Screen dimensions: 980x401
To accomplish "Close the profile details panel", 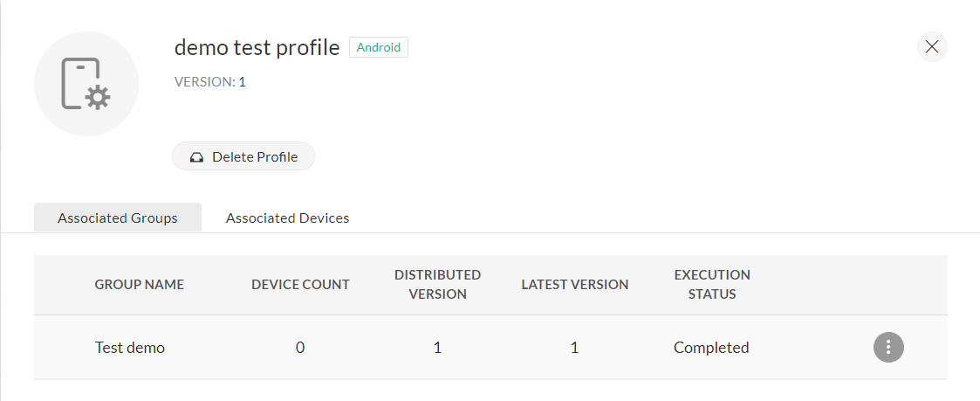I will (x=931, y=47).
